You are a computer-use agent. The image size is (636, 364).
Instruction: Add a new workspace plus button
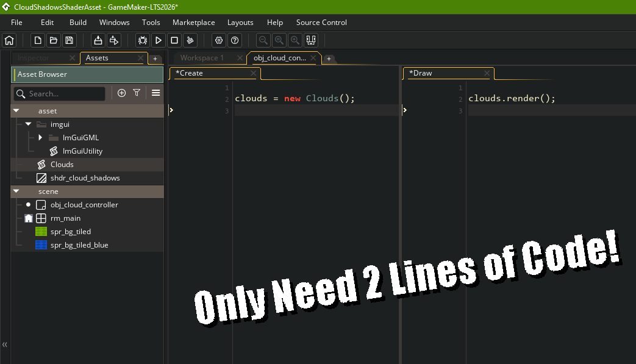pyautogui.click(x=329, y=59)
